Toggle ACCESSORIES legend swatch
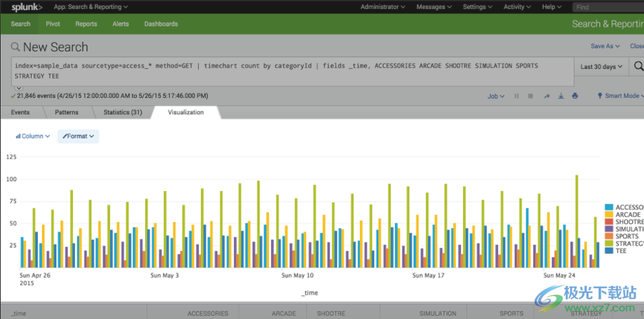The width and height of the screenshot is (644, 319). point(610,207)
